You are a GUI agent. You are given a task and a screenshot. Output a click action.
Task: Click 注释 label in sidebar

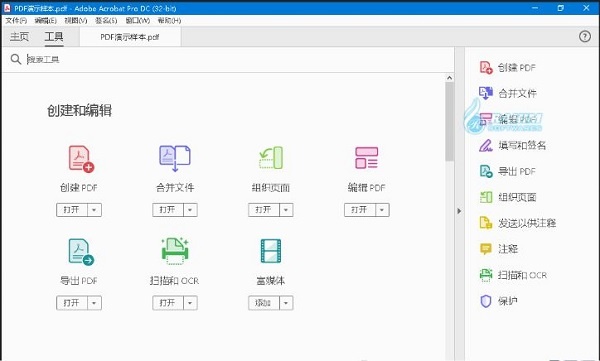508,249
